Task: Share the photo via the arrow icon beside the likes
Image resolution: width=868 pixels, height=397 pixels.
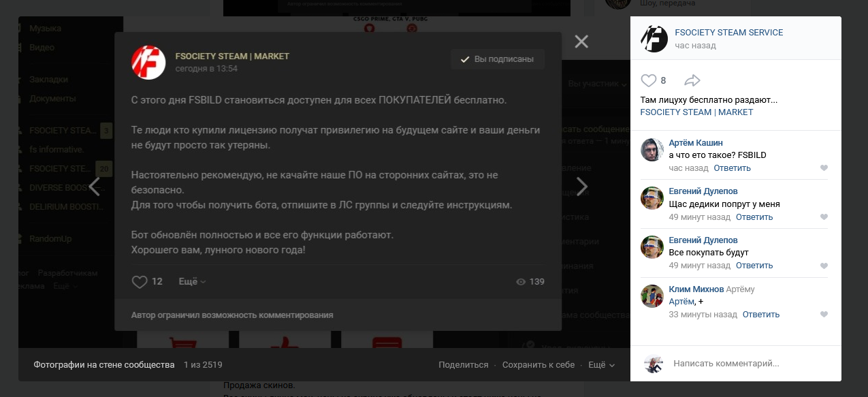Action: pos(692,80)
